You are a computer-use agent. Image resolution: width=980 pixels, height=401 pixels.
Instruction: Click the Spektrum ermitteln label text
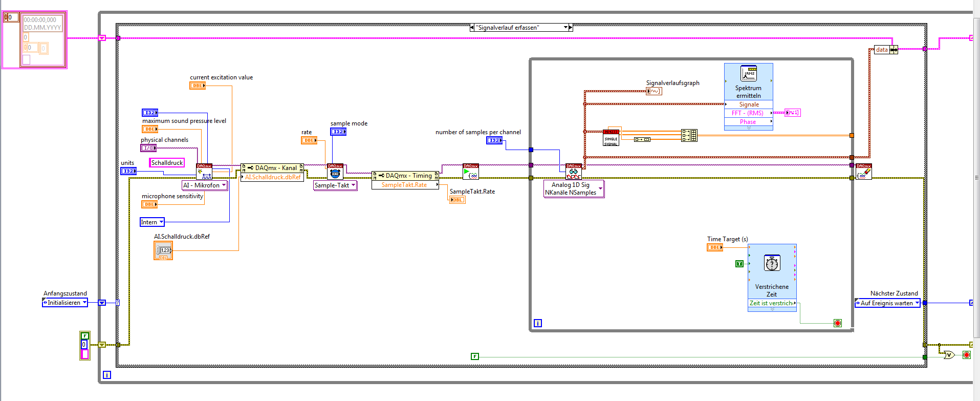click(749, 92)
